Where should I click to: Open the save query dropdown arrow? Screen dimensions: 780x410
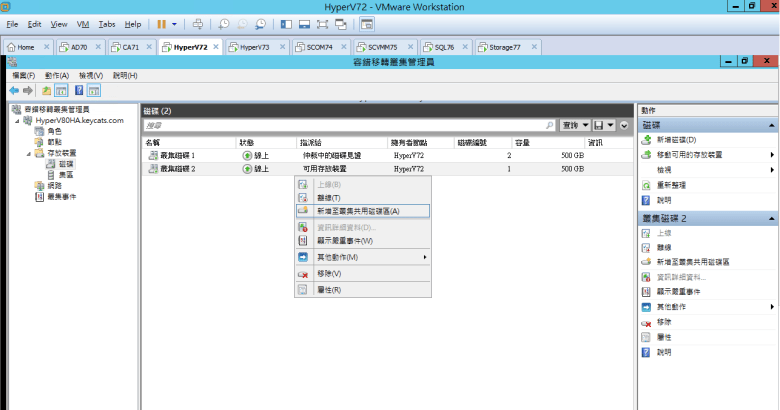coord(610,125)
